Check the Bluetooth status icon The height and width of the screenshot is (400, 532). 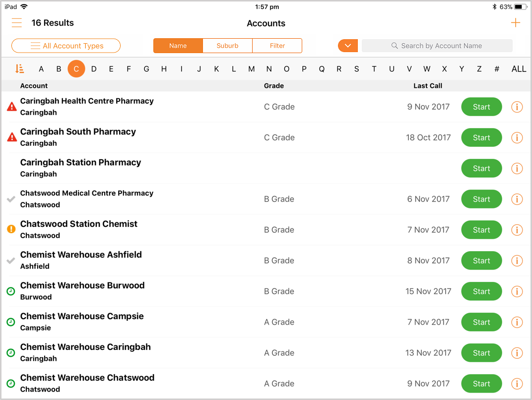click(494, 7)
